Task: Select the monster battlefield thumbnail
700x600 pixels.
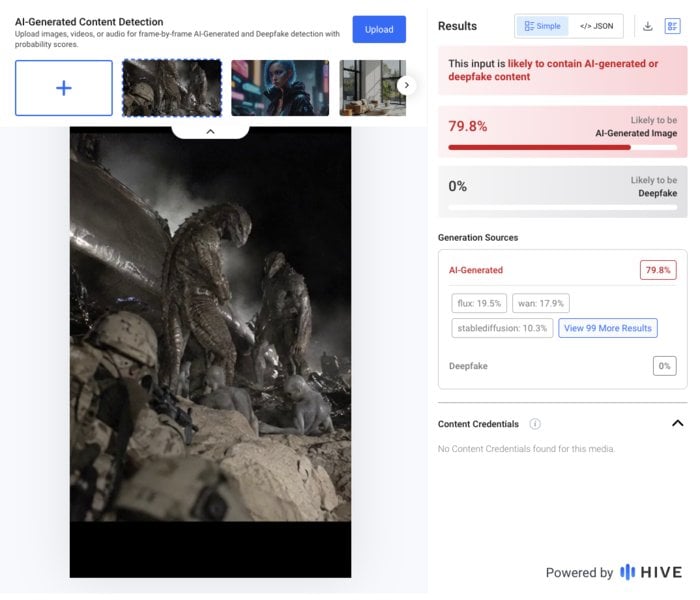Action: [x=172, y=88]
